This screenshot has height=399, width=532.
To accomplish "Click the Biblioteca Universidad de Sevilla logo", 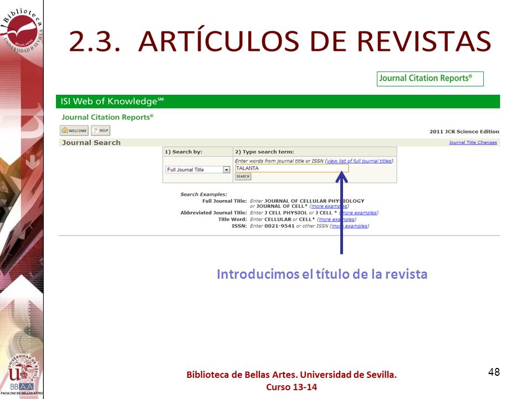I will click(x=22, y=31).
